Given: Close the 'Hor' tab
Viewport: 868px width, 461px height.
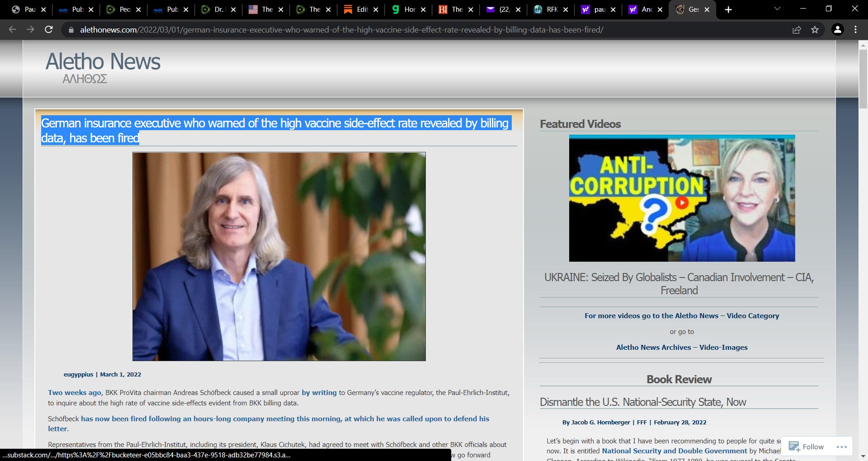Looking at the screenshot, I should [x=423, y=9].
